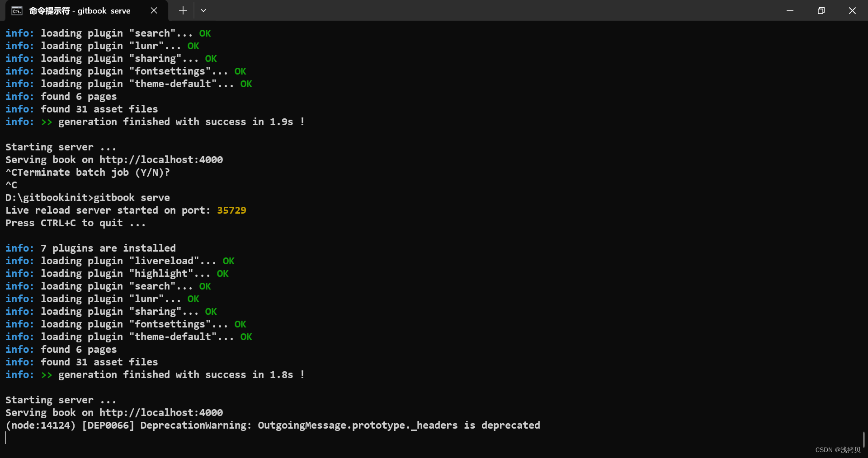Viewport: 868px width, 458px height.
Task: Close the terminal window
Action: click(852, 10)
